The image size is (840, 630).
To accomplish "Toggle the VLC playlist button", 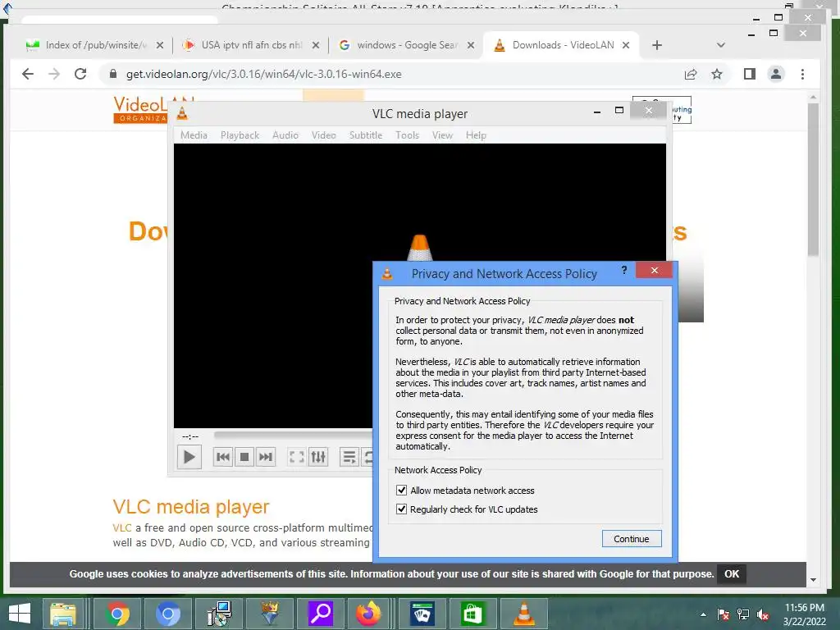I will point(349,457).
